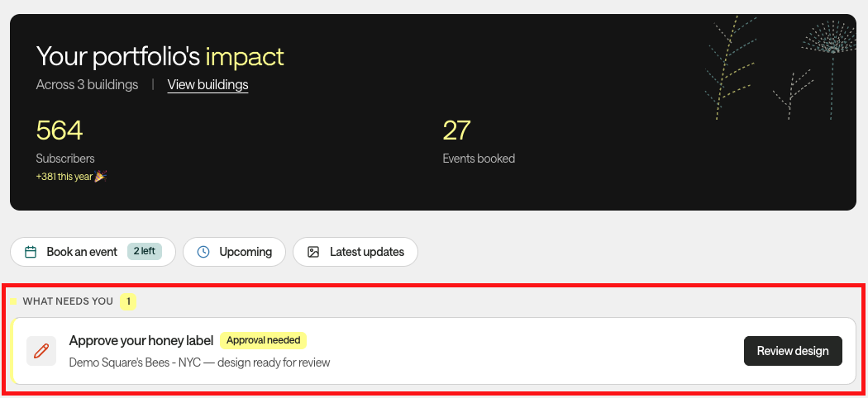Click the WHAT NEEDS YOU heading
The width and height of the screenshot is (868, 398).
click(x=68, y=301)
